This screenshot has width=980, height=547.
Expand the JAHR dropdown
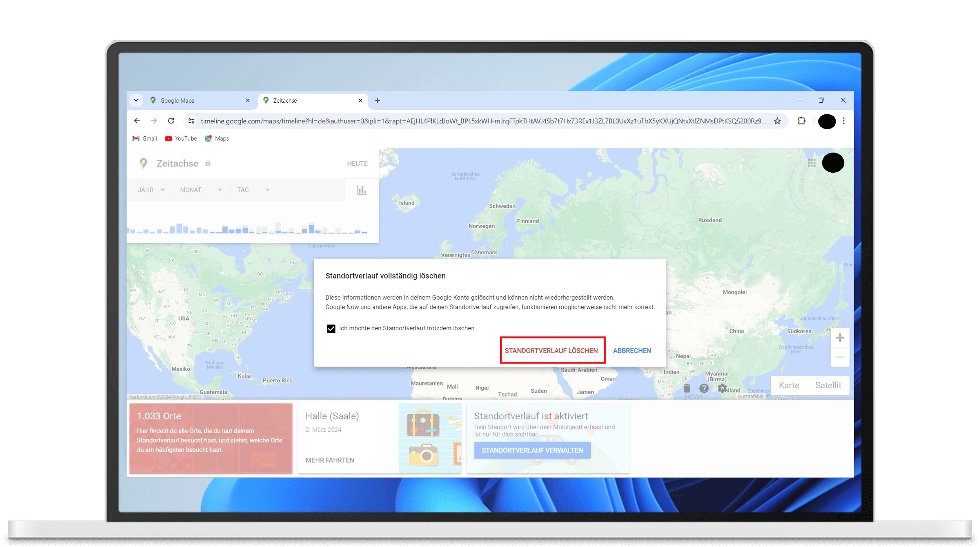[151, 190]
